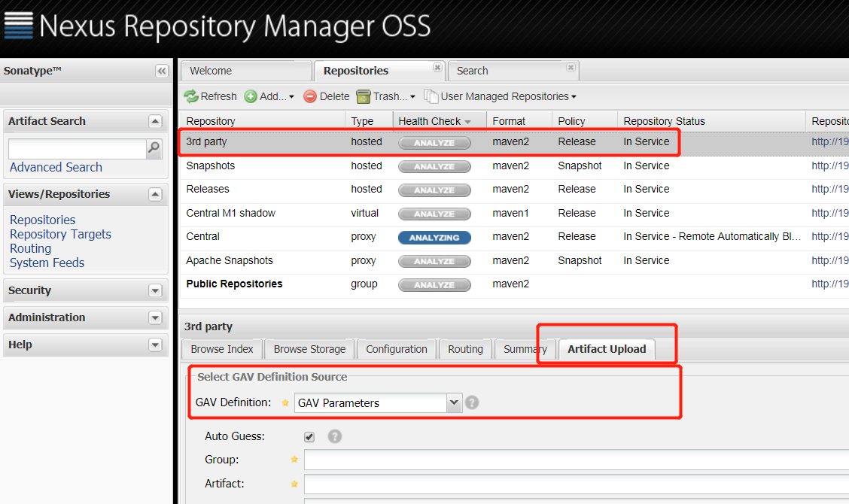Open the Browse Index tab

coord(222,349)
